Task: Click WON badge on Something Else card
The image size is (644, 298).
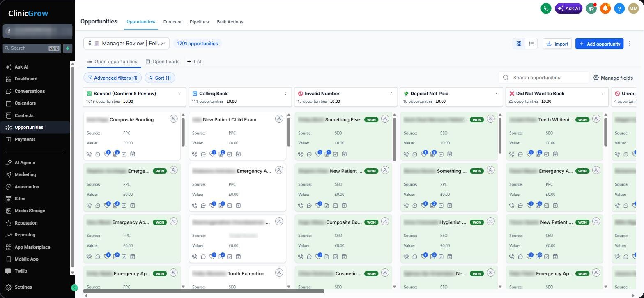Action: tap(371, 120)
